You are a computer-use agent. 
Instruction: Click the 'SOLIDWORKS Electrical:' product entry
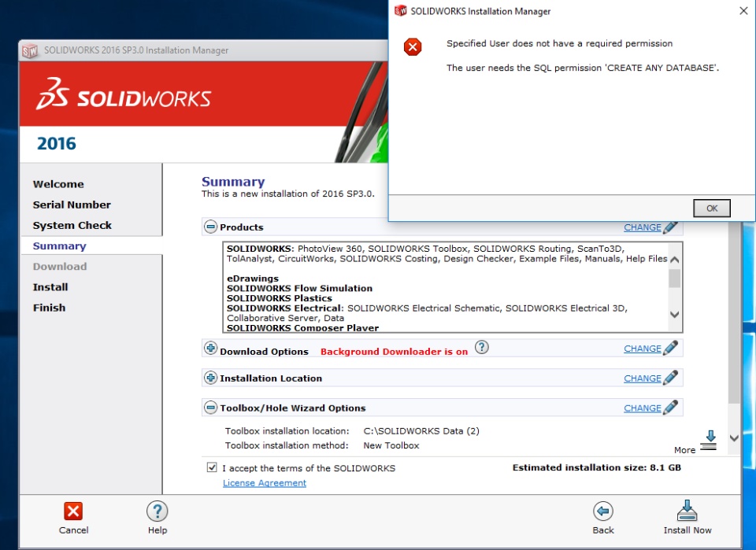[x=285, y=308]
